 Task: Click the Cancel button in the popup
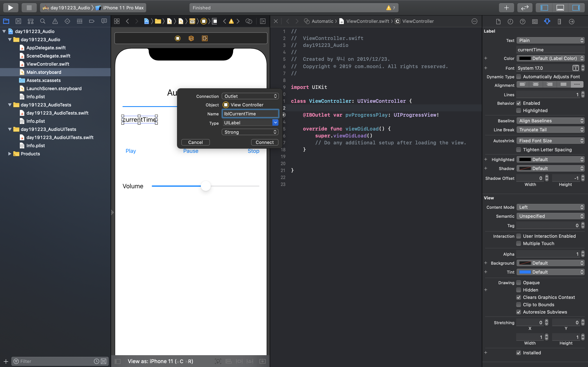195,142
